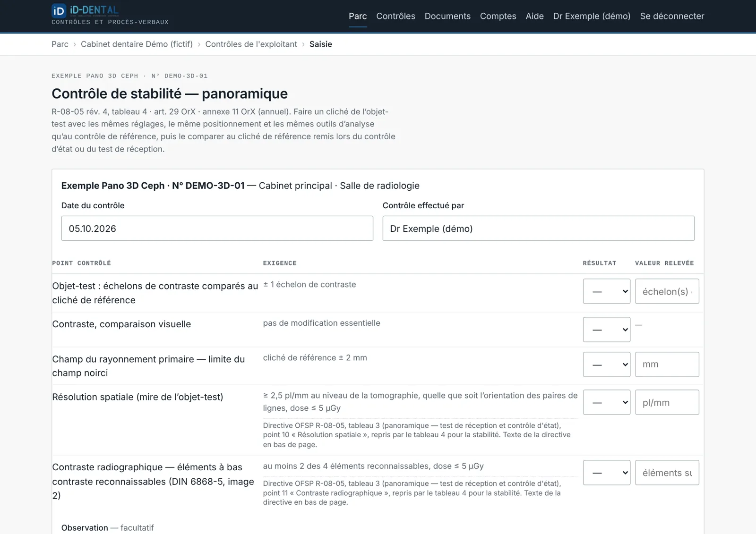This screenshot has width=756, height=534.
Task: Click the VALEUR RELEVÉE column header
Action: (664, 263)
